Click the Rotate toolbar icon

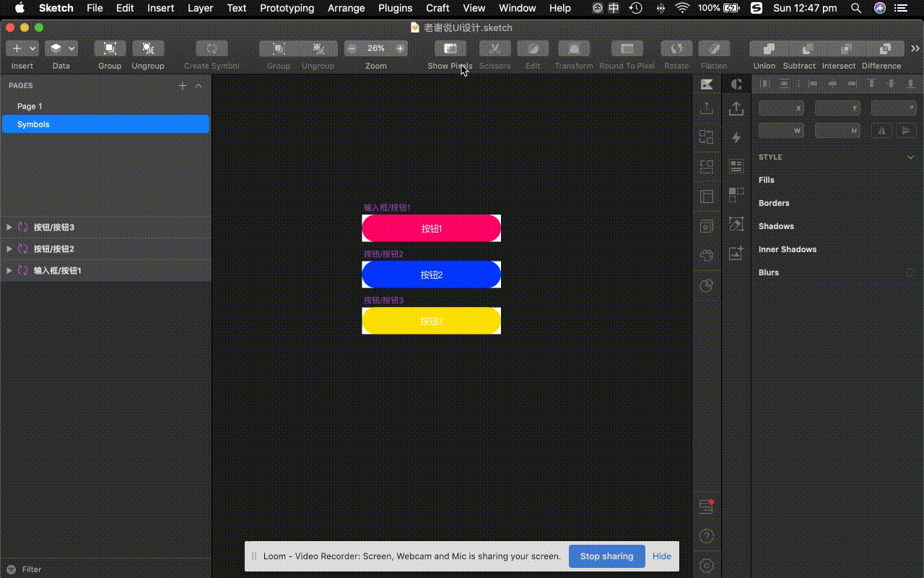(676, 48)
